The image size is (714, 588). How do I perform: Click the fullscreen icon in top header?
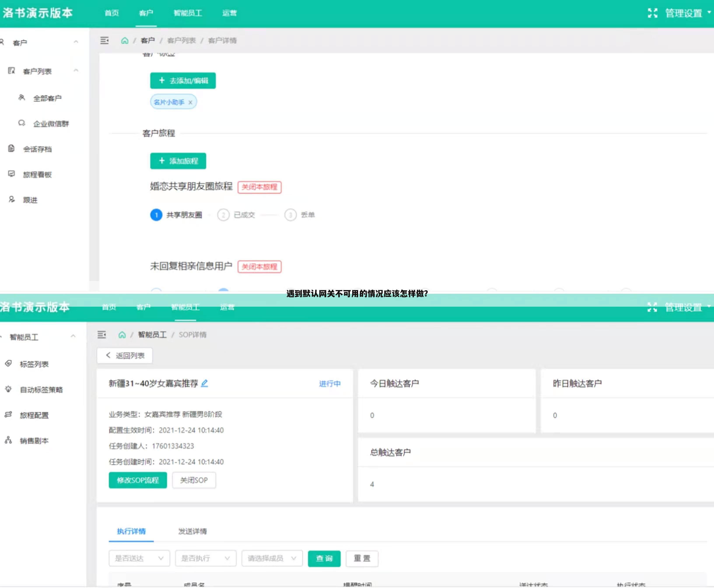pyautogui.click(x=652, y=13)
